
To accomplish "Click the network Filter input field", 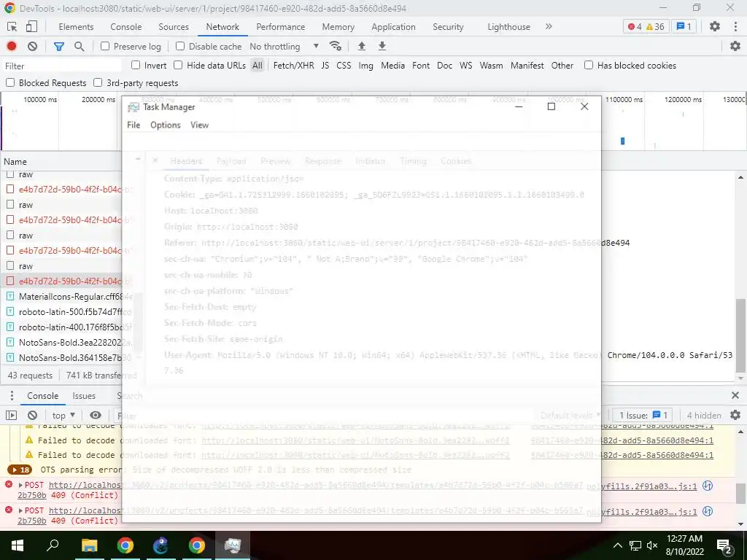I will [x=62, y=66].
